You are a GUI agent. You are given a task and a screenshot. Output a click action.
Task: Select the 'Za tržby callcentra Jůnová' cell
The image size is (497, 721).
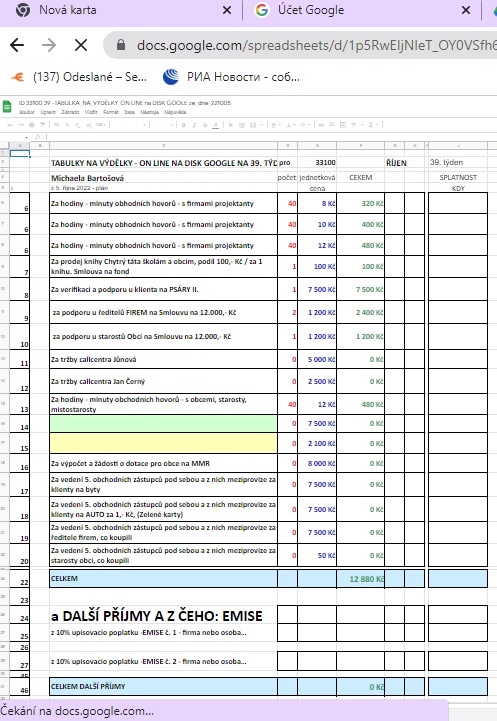(164, 360)
